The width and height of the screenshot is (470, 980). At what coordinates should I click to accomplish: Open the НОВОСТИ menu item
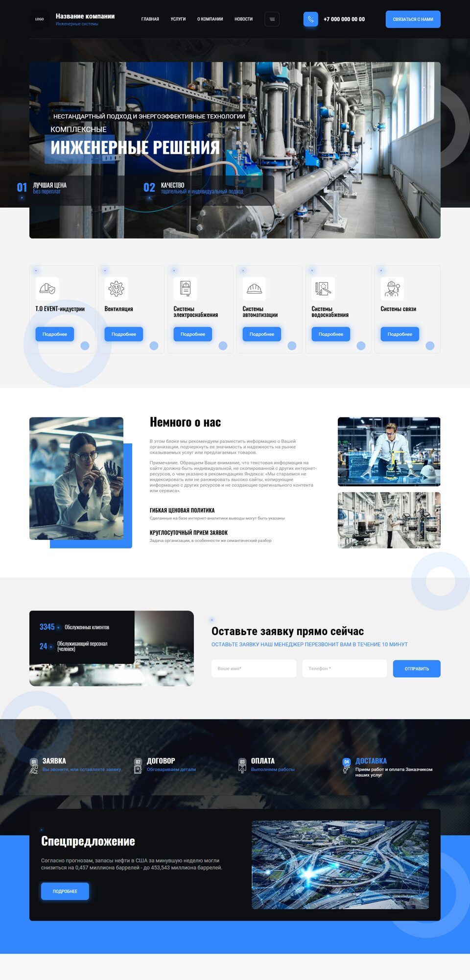(243, 19)
